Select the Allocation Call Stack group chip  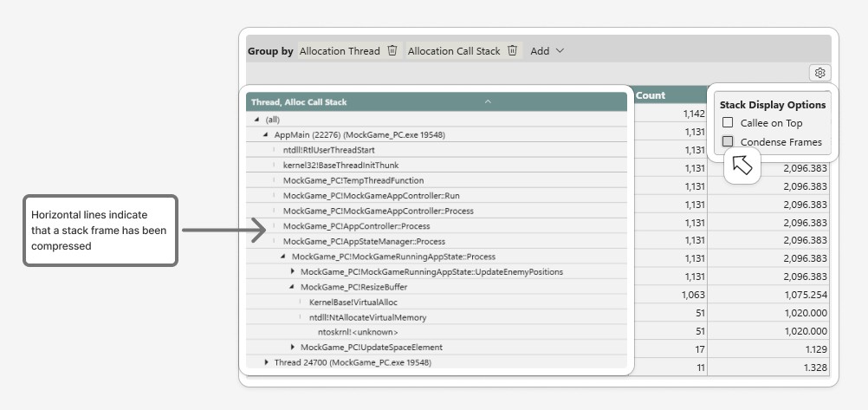[454, 51]
